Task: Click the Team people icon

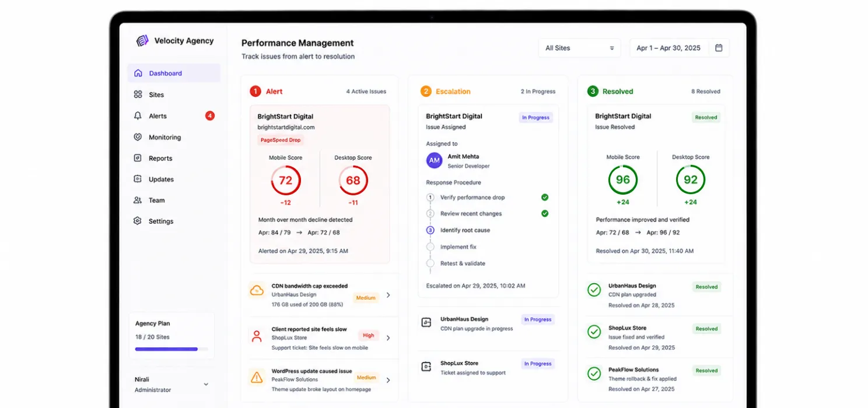Action: tap(138, 200)
